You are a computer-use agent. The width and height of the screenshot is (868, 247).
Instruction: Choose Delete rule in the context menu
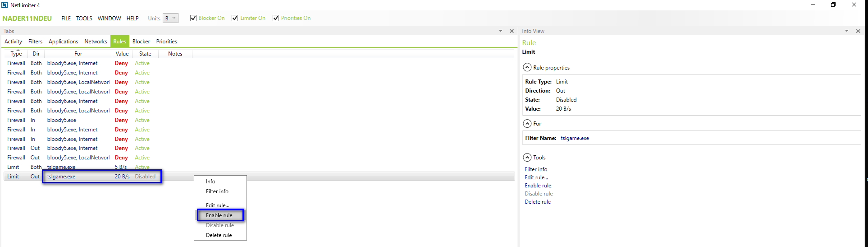[220, 235]
